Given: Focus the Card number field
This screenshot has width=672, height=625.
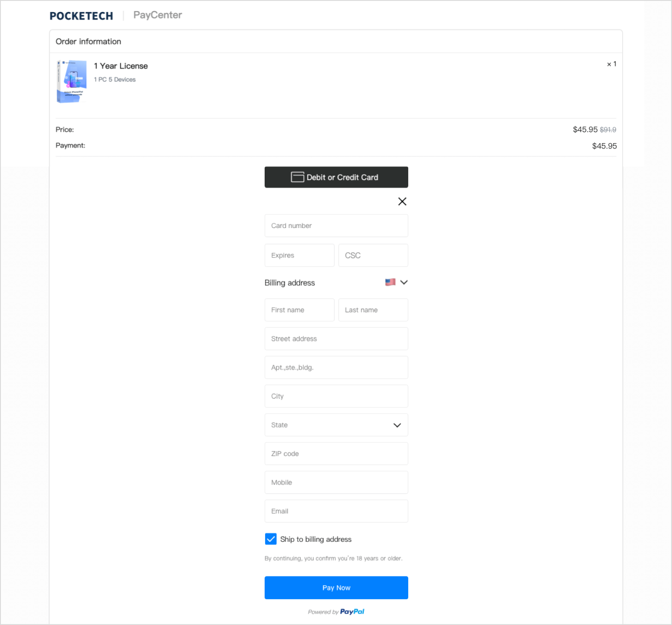Looking at the screenshot, I should 336,225.
